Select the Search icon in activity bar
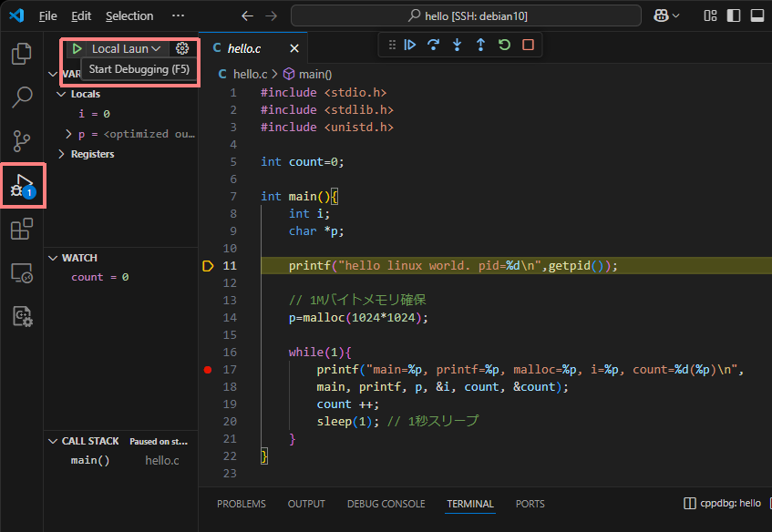 (20, 97)
